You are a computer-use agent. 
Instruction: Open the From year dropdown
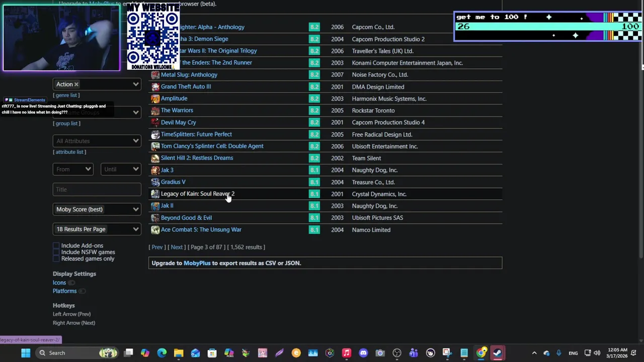coord(73,169)
